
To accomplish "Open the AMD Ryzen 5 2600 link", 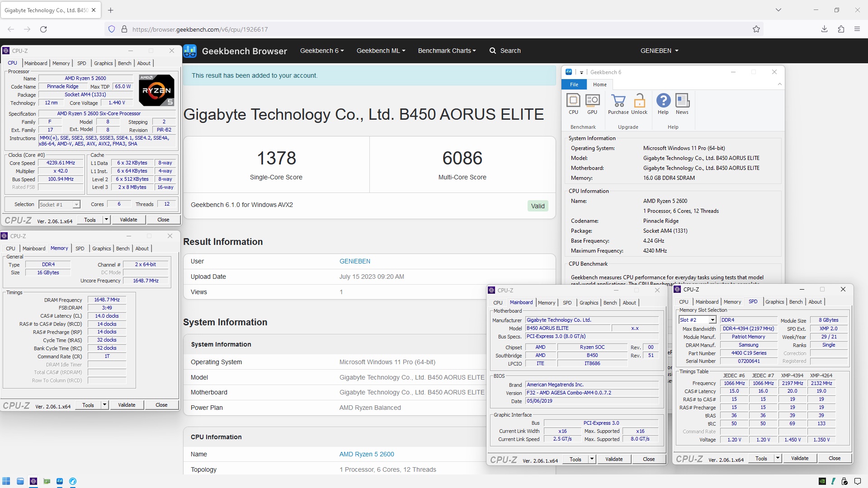I will pyautogui.click(x=367, y=454).
